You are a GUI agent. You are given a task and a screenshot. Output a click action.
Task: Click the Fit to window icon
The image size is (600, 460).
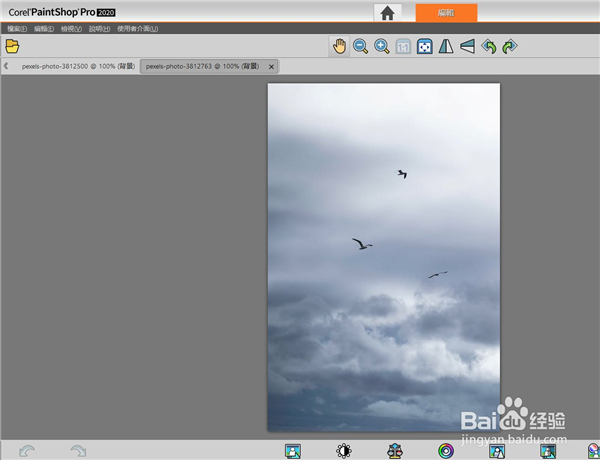(x=424, y=46)
